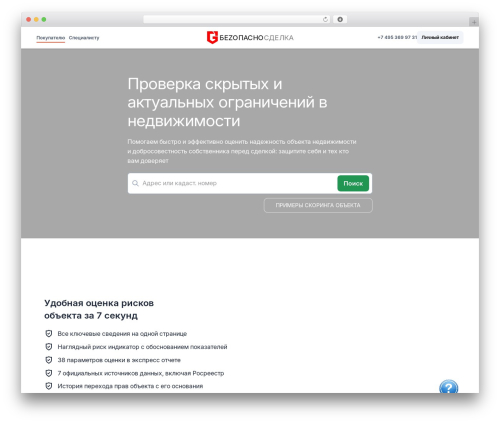Switch to the Специалисту tab

tap(84, 38)
